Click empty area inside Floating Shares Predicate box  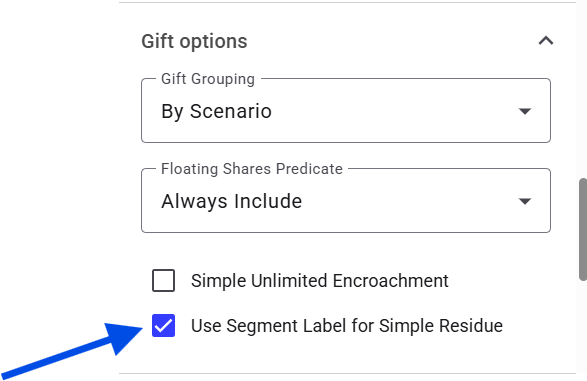coord(408,201)
